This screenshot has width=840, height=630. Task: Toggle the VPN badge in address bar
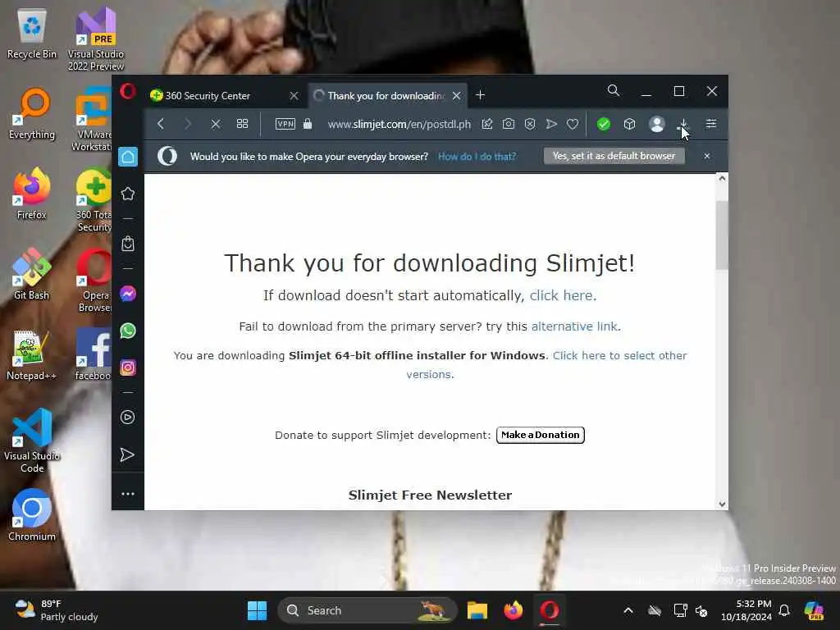(x=285, y=124)
